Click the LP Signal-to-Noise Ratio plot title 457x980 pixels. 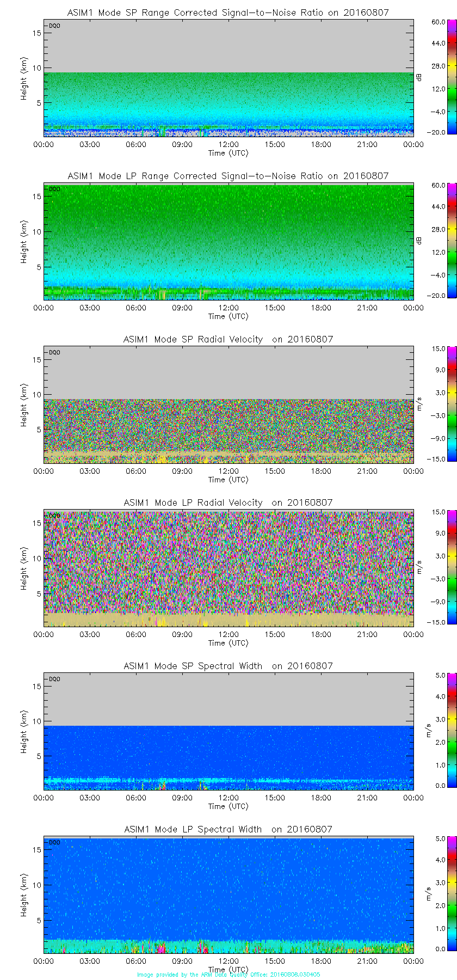pyautogui.click(x=228, y=176)
